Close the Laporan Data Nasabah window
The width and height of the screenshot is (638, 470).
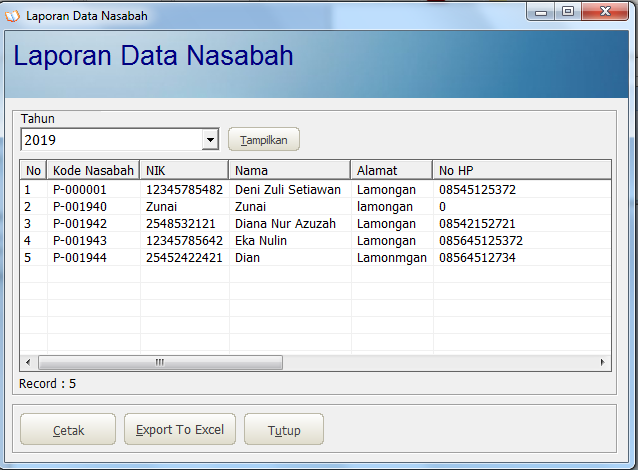[x=605, y=12]
